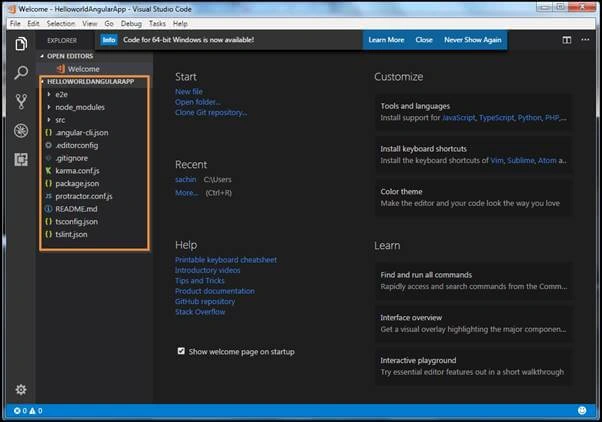Image resolution: width=602 pixels, height=422 pixels.
Task: Open recent folder sachin
Action: [x=185, y=179]
